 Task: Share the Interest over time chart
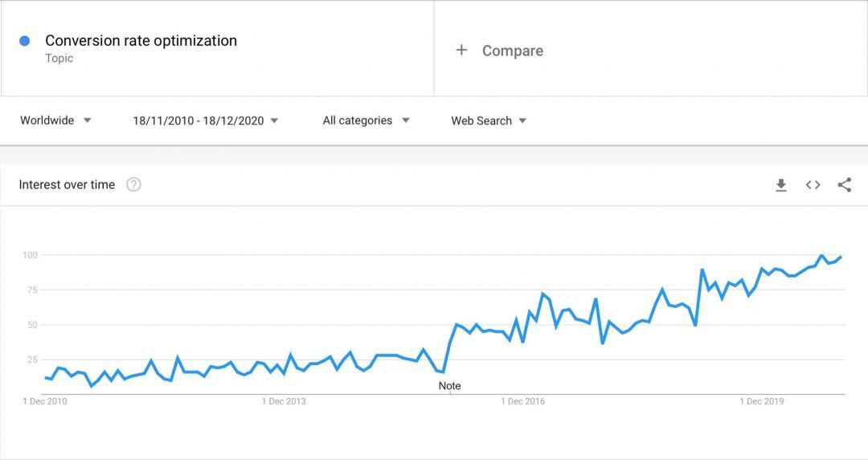pyautogui.click(x=844, y=185)
